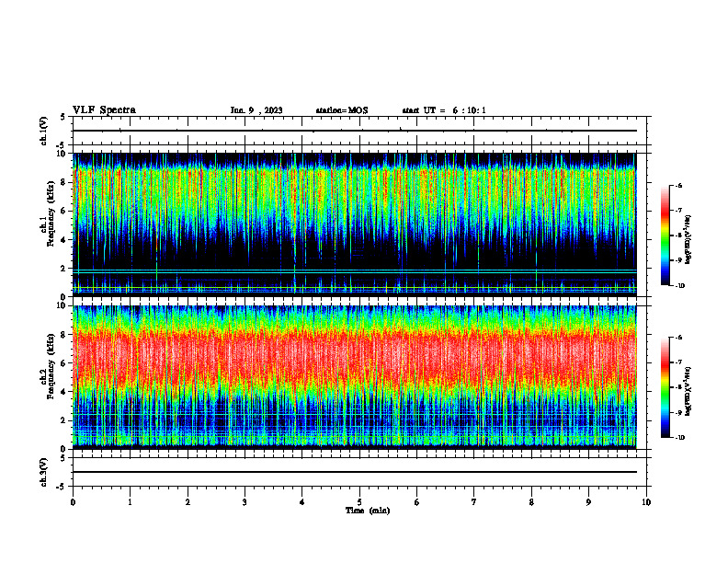
Task: Click the ch.2 "Frequency (kHz)" axis label
Action: tap(51, 366)
